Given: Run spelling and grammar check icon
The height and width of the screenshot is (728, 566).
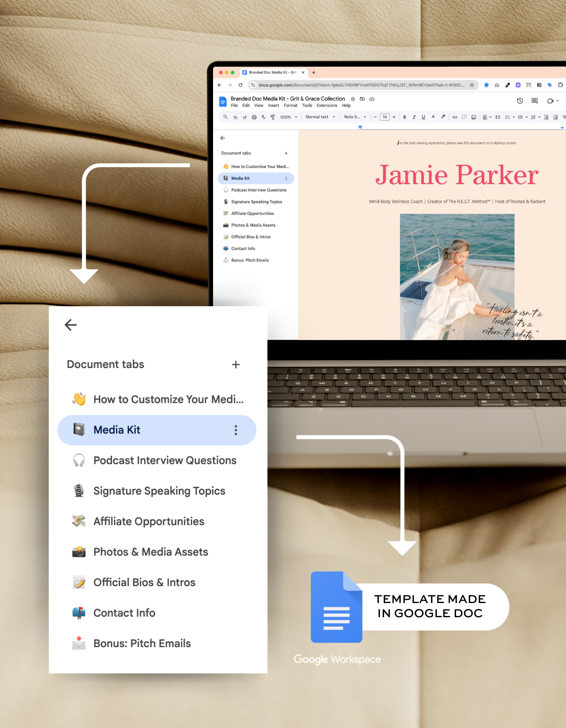Looking at the screenshot, I should click(x=264, y=117).
